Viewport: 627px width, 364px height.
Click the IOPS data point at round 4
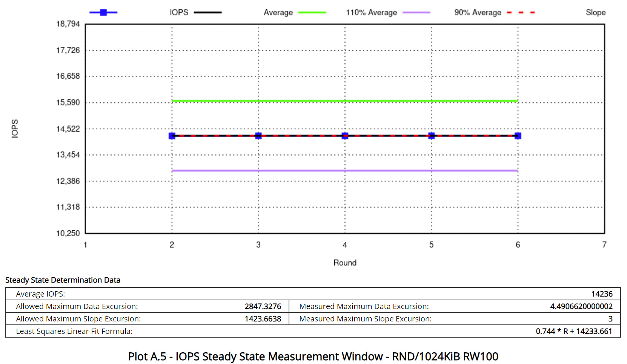(x=345, y=136)
